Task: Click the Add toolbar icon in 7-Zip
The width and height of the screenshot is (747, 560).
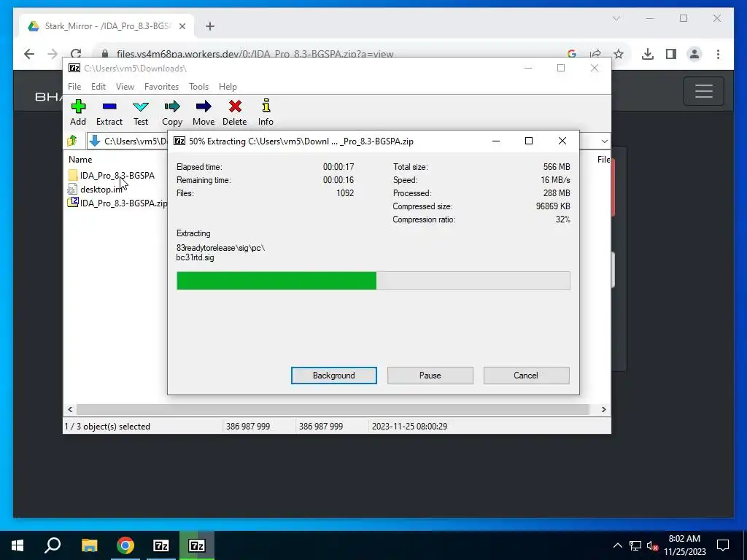Action: click(78, 112)
